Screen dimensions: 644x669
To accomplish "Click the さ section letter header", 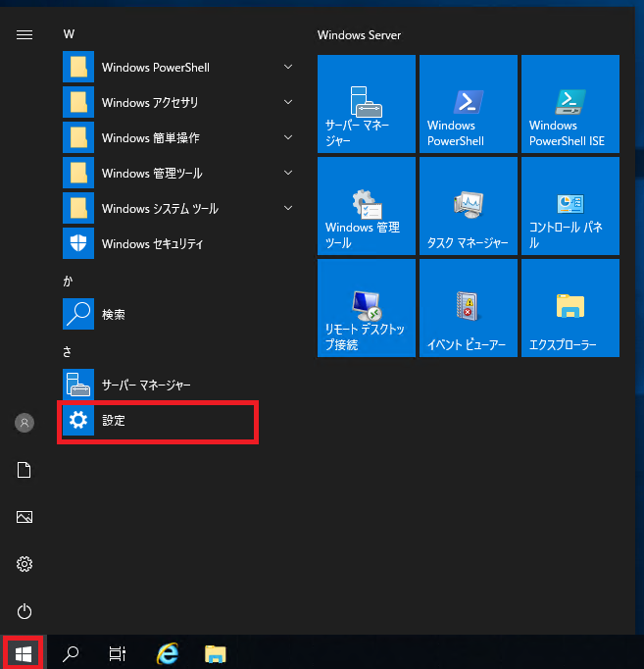I will pyautogui.click(x=67, y=352).
